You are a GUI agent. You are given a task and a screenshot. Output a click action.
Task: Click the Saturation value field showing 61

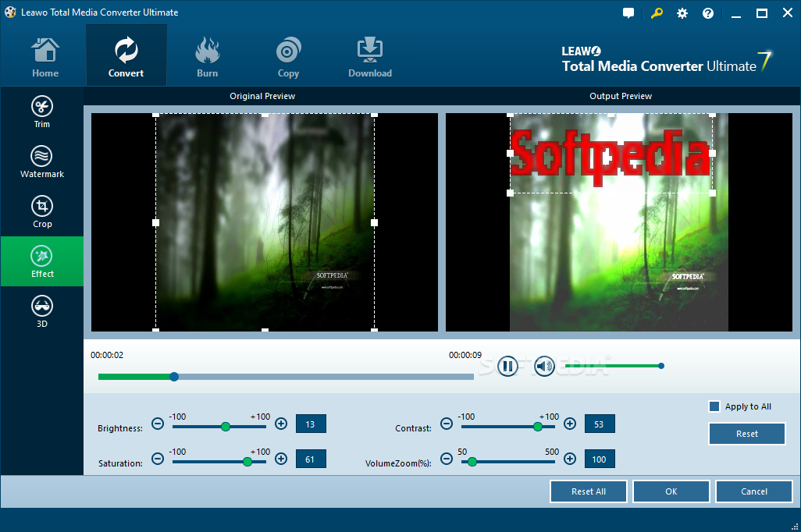[x=311, y=459]
